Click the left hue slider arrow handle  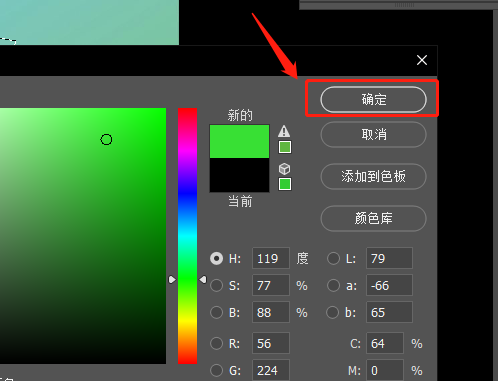pos(172,279)
